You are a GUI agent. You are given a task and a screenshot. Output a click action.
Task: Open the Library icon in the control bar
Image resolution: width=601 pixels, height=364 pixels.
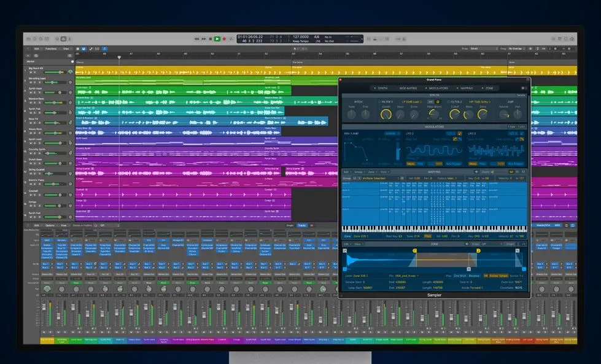click(28, 39)
